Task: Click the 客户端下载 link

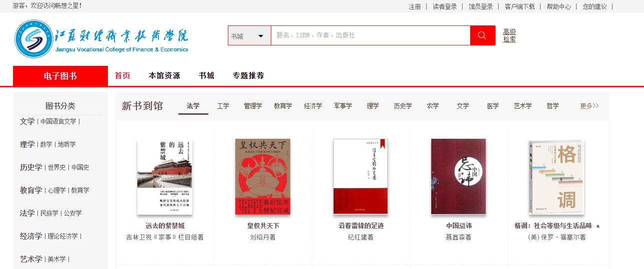Action: pyautogui.click(x=520, y=6)
